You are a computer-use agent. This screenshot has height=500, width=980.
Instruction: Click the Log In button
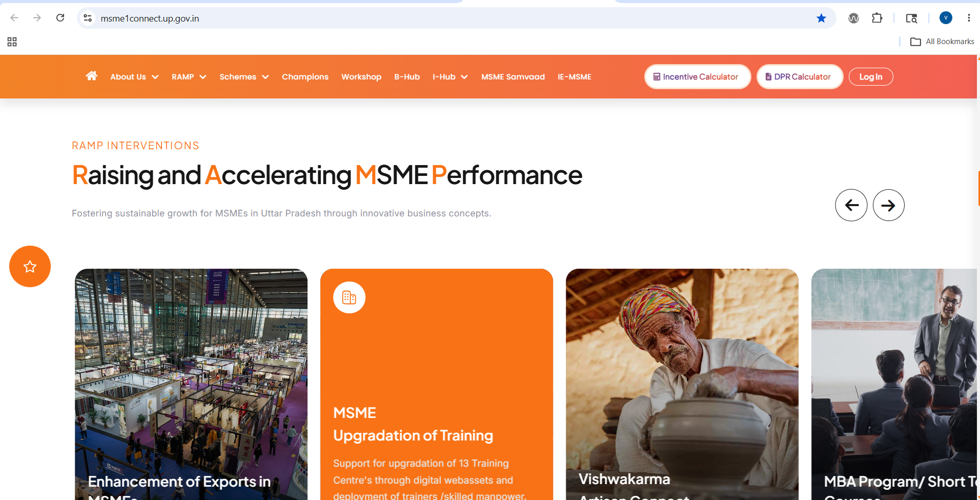[x=871, y=76]
